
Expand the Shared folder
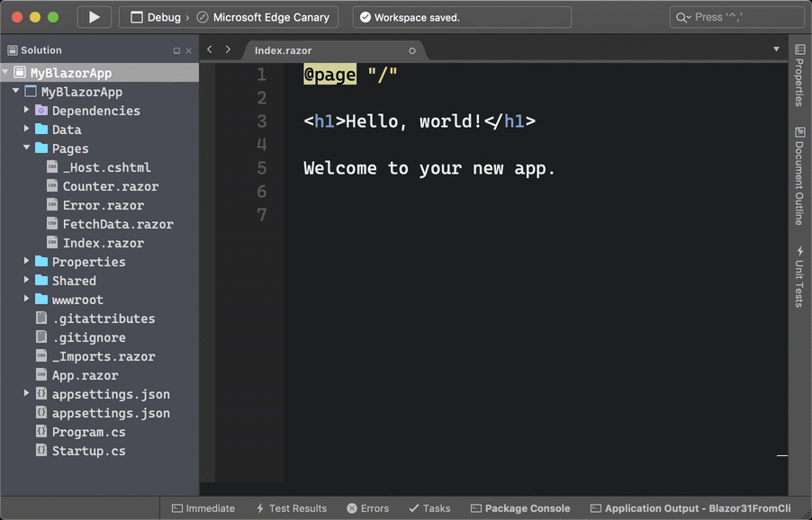click(26, 280)
